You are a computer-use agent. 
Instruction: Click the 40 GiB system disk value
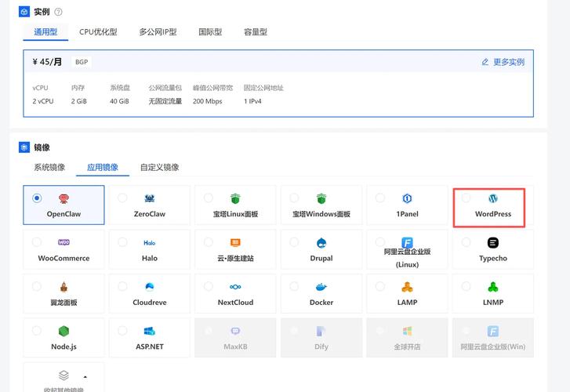119,101
